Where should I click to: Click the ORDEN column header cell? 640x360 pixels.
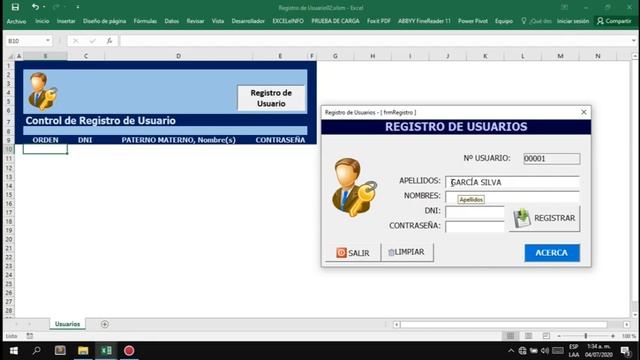click(45, 140)
